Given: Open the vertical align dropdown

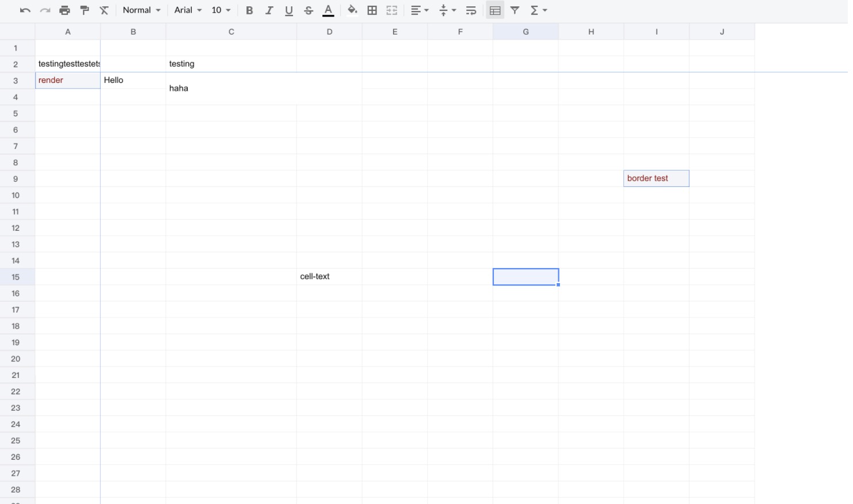Looking at the screenshot, I should (447, 10).
